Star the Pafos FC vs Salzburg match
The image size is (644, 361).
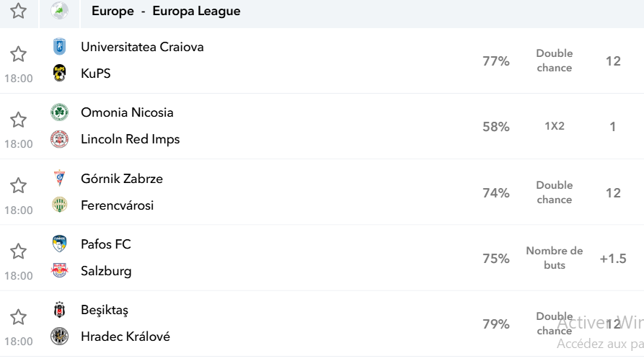tap(18, 251)
